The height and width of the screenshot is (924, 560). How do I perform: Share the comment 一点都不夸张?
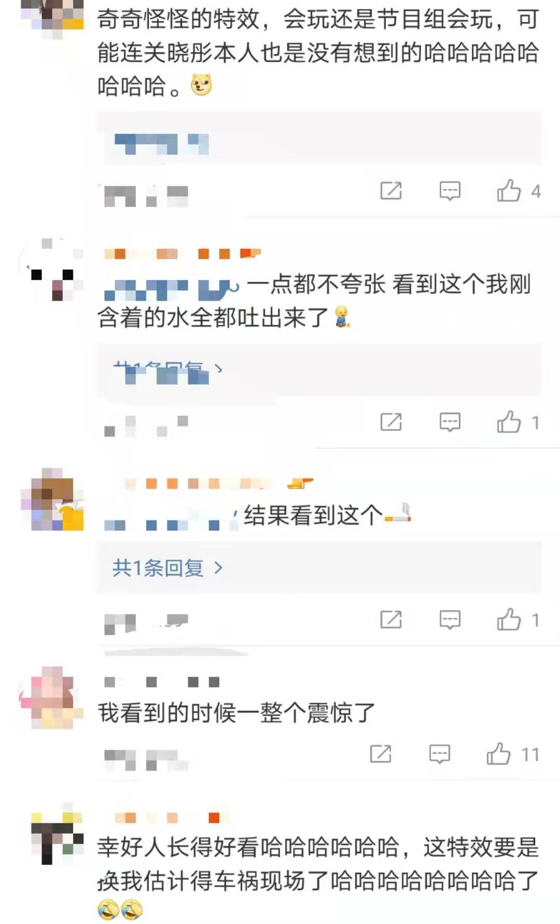391,422
